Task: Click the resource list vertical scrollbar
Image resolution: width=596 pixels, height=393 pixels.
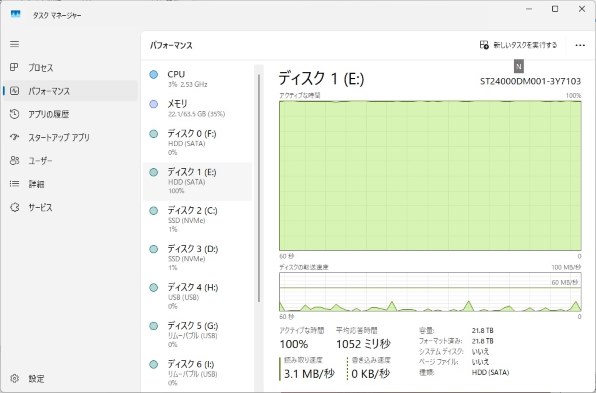Action: 259,188
